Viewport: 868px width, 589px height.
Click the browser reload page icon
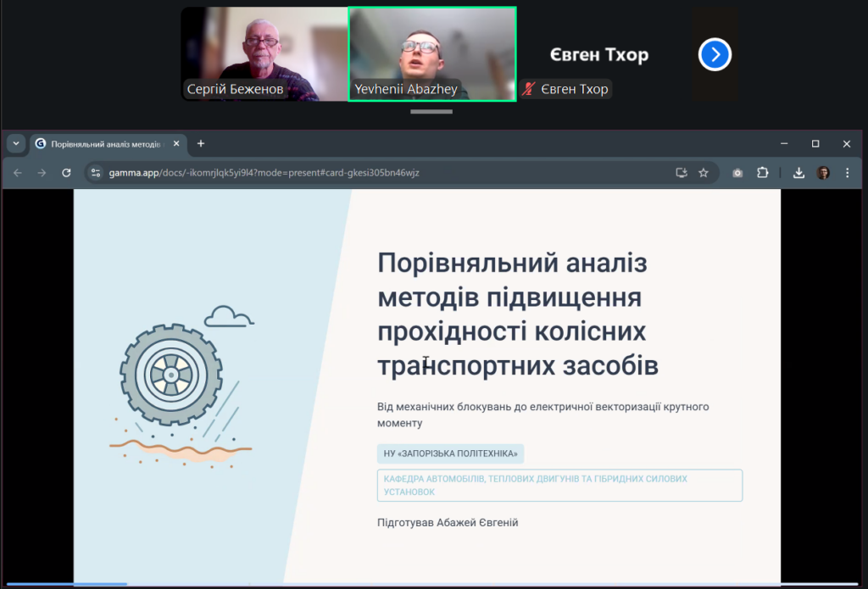tap(66, 173)
